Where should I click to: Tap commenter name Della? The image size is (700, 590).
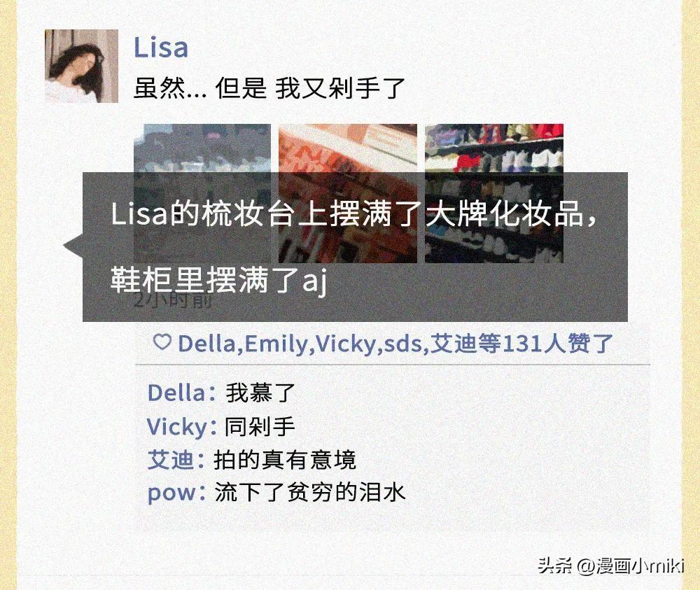(176, 393)
